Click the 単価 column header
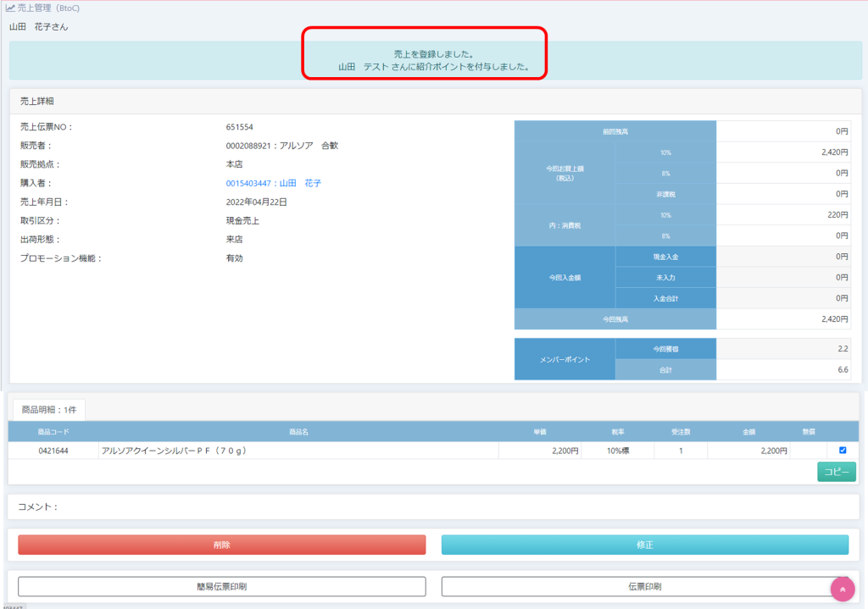This screenshot has width=868, height=609. click(x=539, y=432)
